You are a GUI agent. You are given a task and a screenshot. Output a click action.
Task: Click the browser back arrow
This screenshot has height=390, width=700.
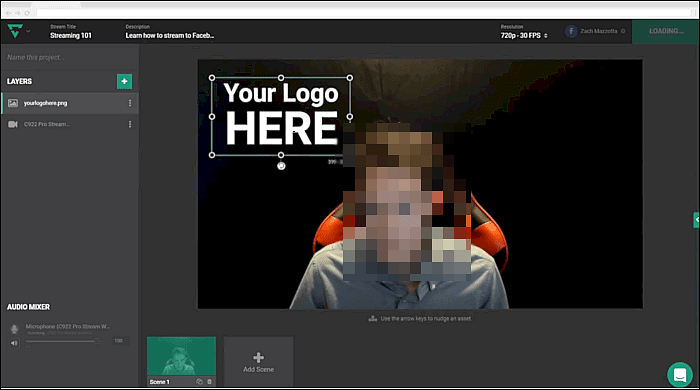click(x=8, y=13)
